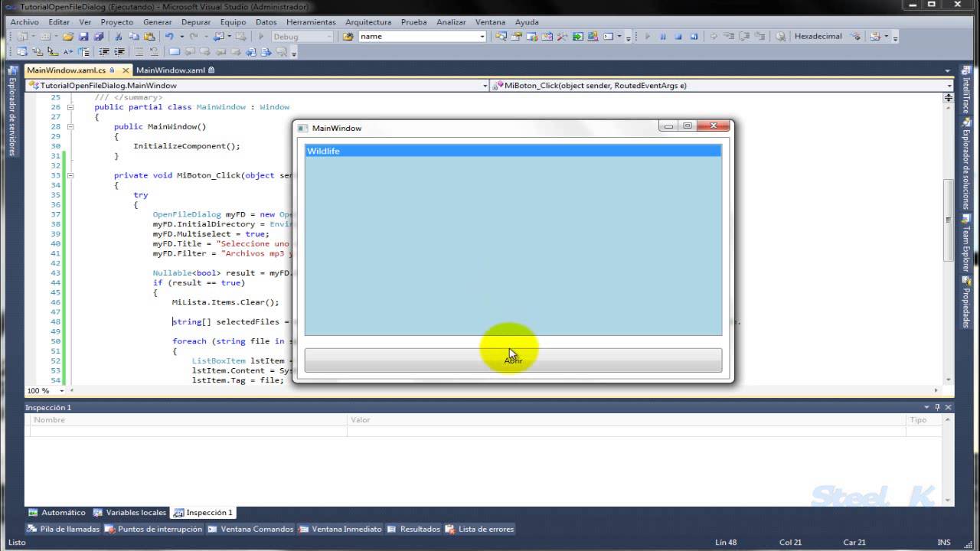This screenshot has width=980, height=551.
Task: Open Team Explorer side tab
Action: tap(966, 242)
